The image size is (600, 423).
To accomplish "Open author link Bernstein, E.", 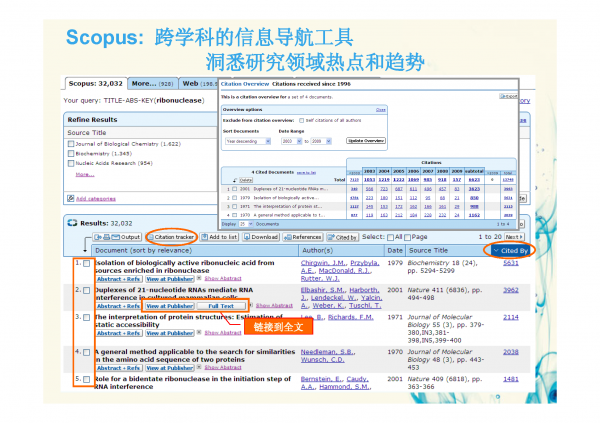I will 322,379.
